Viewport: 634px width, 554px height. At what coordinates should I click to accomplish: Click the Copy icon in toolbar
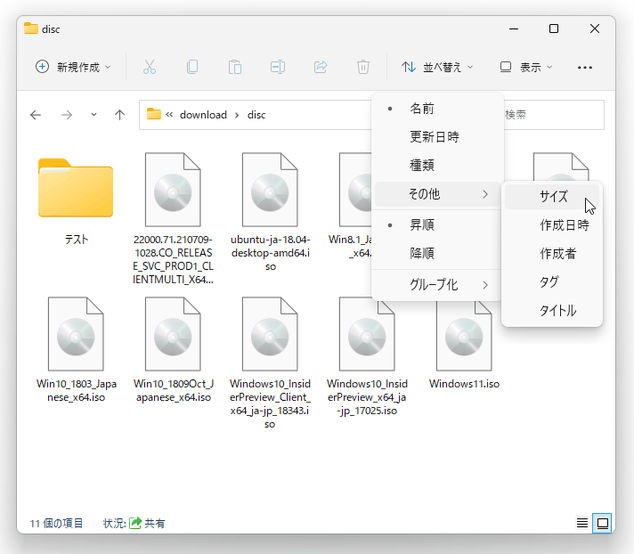tap(192, 67)
